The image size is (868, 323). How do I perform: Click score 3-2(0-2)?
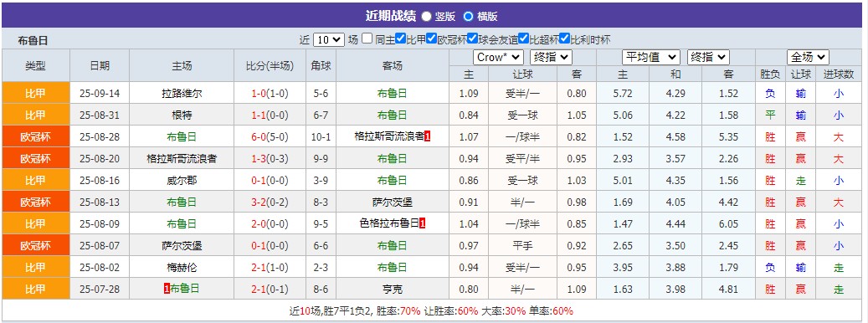[270, 202]
